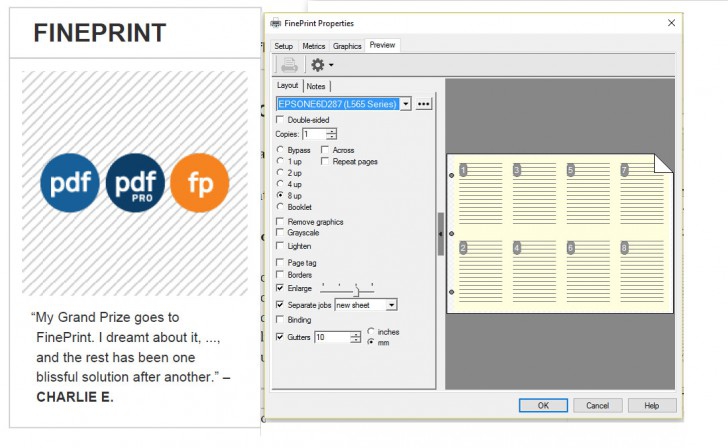Screen dimensions: 728x448
Task: Open the Layout sub-tab
Action: coord(287,85)
